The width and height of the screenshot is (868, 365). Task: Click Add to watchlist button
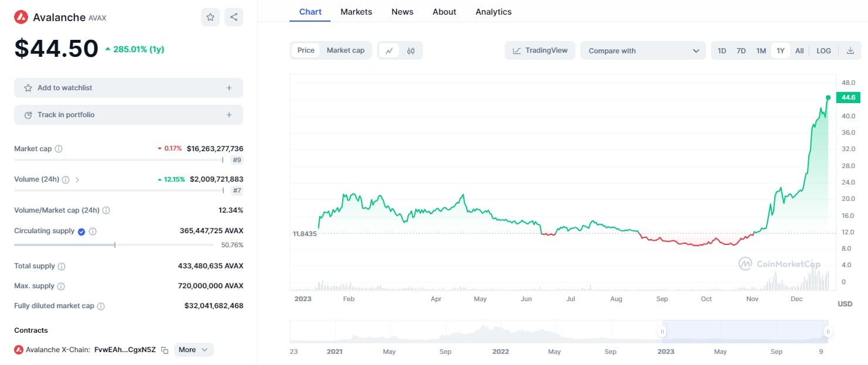pyautogui.click(x=128, y=88)
